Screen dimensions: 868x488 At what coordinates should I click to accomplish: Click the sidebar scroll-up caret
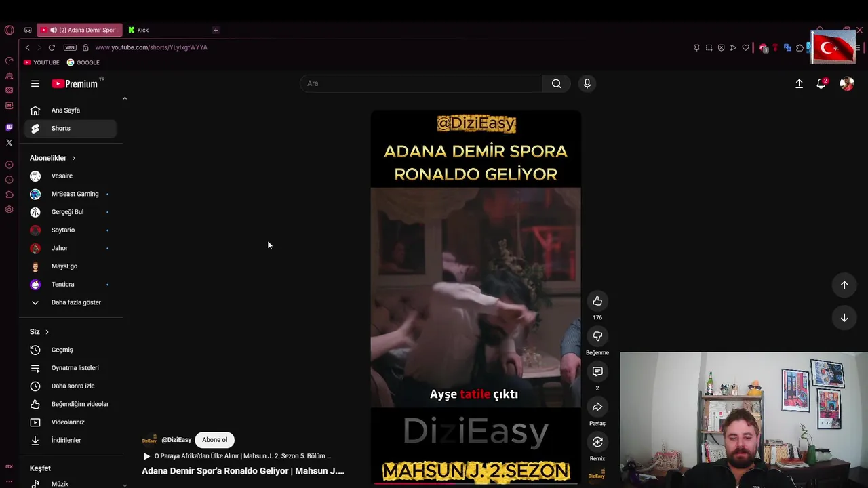pyautogui.click(x=125, y=99)
